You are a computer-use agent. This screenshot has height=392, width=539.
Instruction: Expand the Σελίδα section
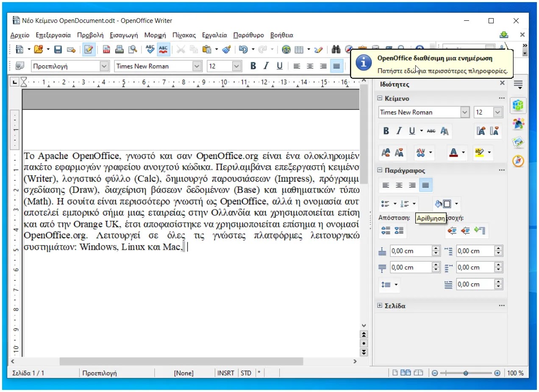tap(380, 306)
